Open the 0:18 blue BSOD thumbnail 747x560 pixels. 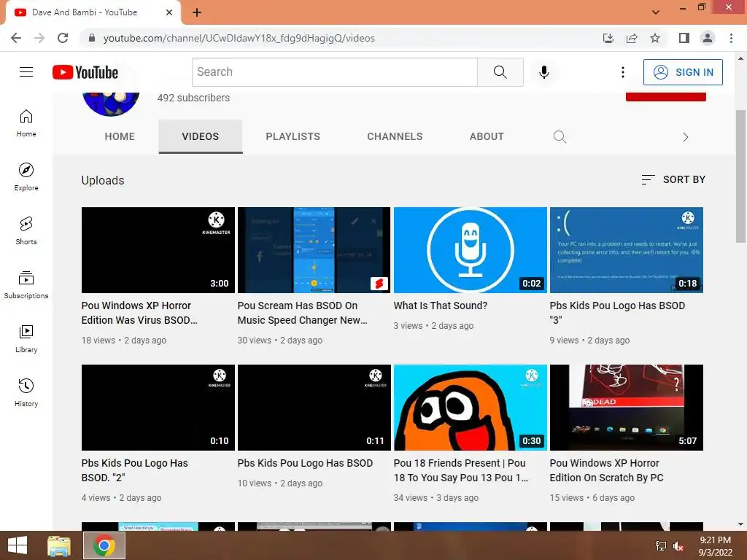point(627,250)
